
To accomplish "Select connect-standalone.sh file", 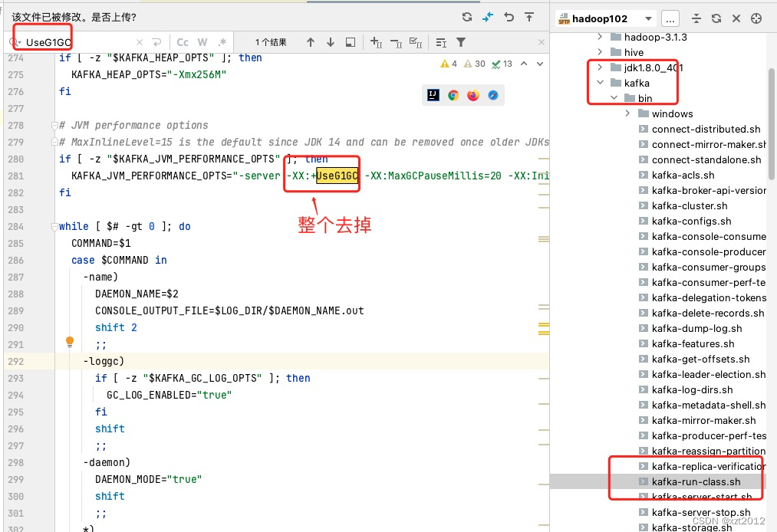I will 706,159.
